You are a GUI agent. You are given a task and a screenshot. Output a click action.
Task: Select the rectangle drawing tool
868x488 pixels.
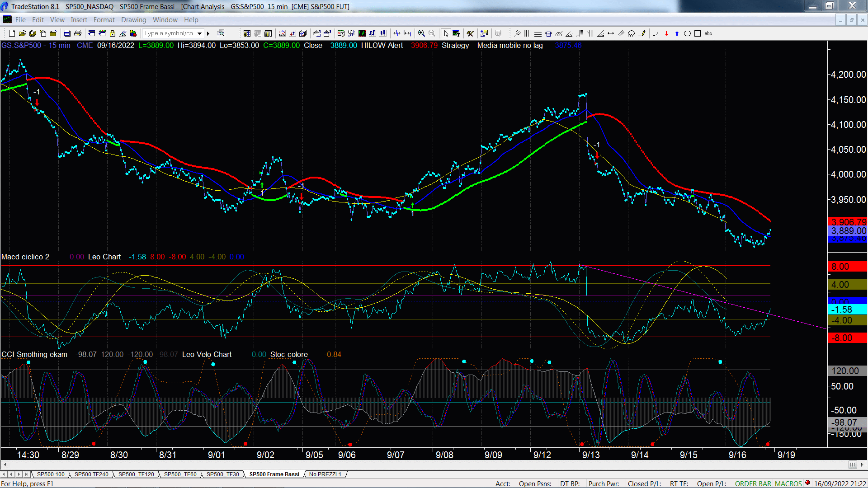(698, 33)
